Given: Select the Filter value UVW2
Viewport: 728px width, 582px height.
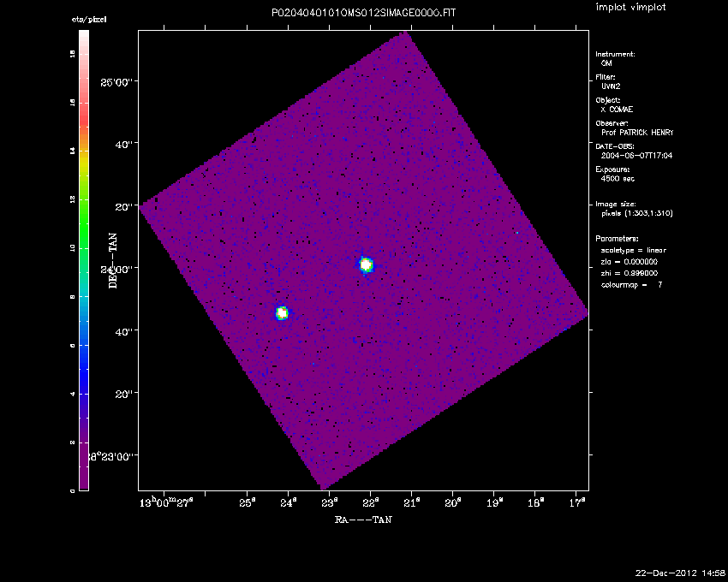Looking at the screenshot, I should 610,86.
